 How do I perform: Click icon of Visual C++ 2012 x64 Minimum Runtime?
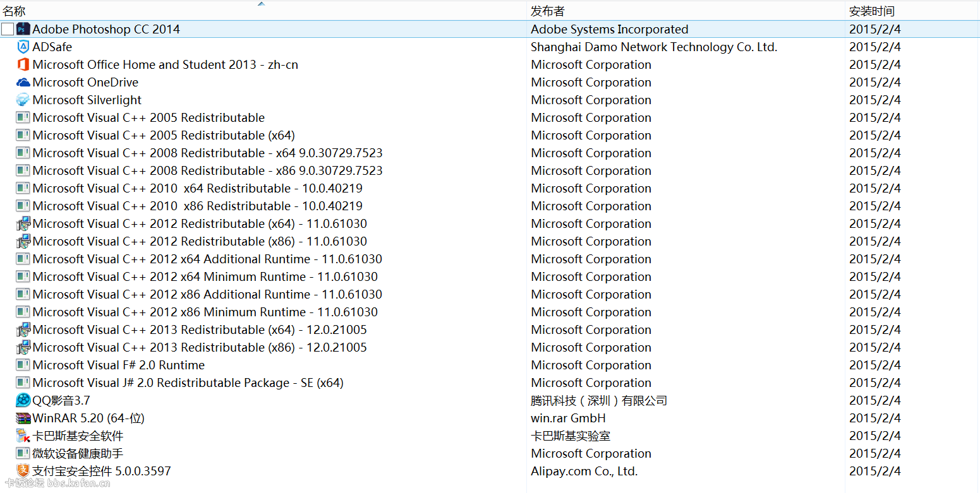(x=23, y=276)
